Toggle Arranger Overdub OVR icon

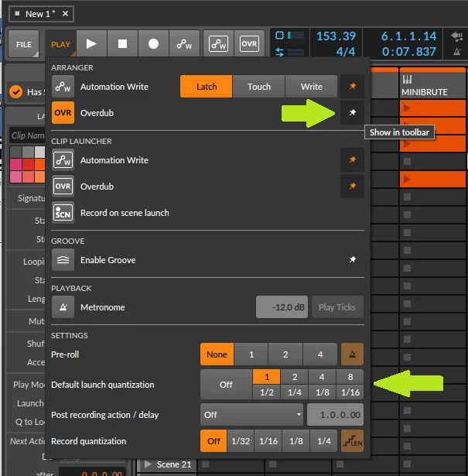[63, 113]
